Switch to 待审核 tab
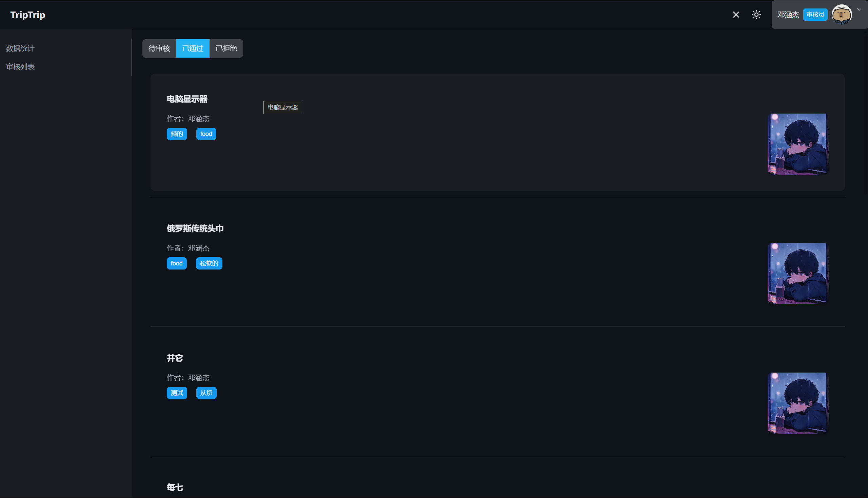The image size is (868, 498). (x=159, y=48)
